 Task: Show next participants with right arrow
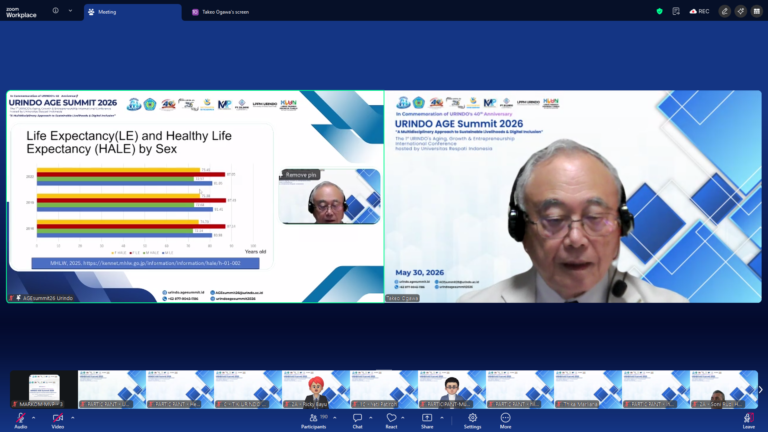tap(761, 390)
